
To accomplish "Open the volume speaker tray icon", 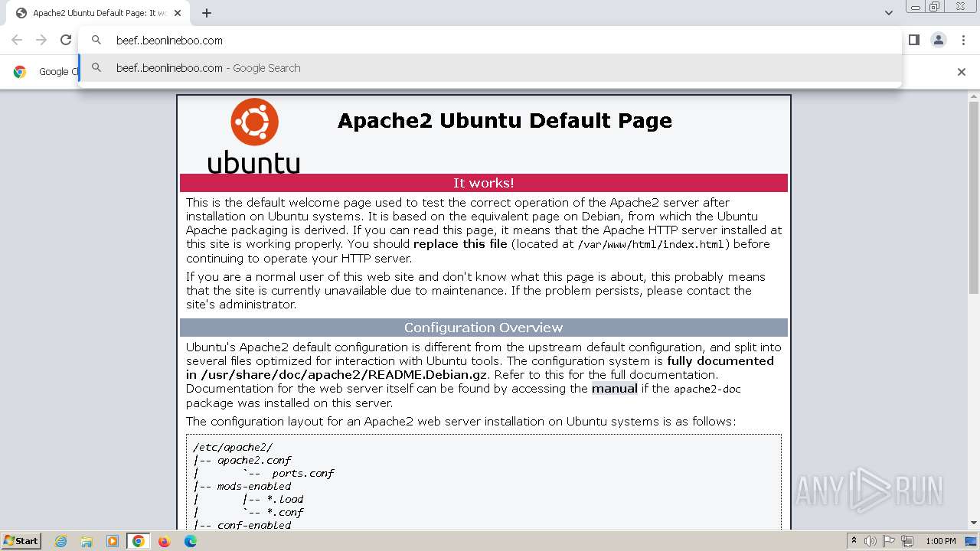I will tap(870, 541).
